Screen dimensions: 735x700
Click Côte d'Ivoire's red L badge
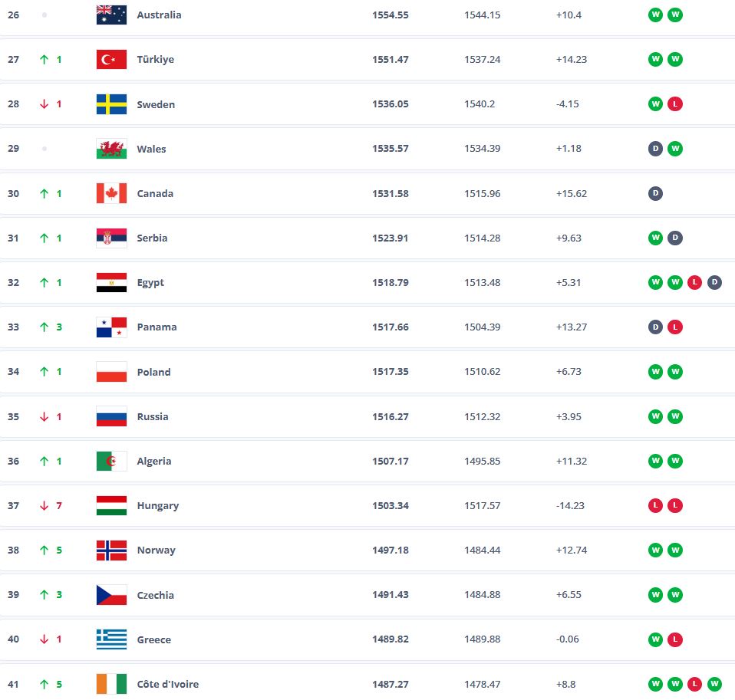point(694,684)
